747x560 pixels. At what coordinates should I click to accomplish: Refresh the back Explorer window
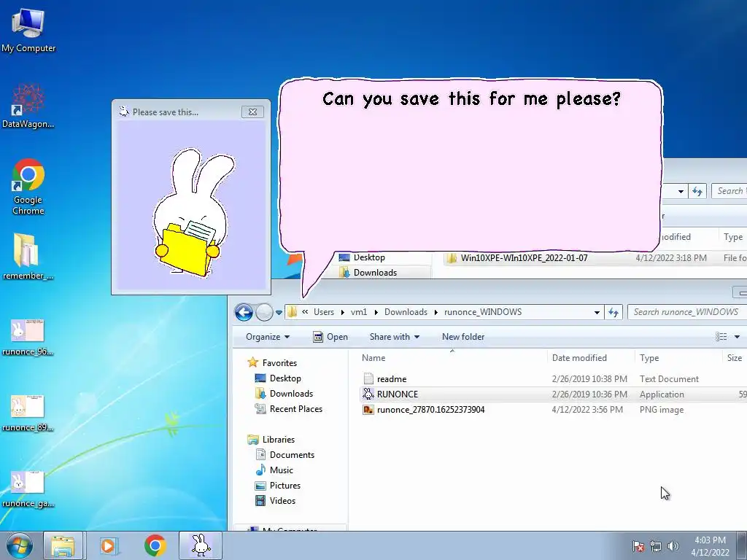coord(697,191)
